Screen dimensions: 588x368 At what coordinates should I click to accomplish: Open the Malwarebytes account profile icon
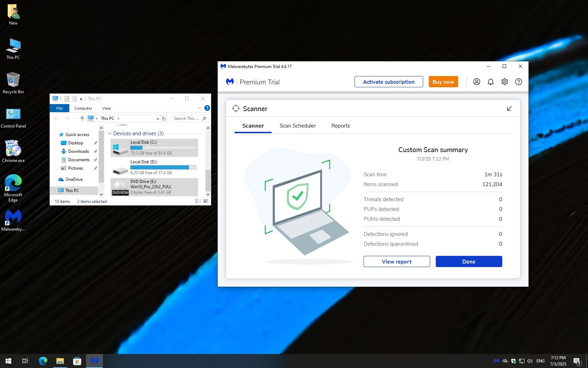click(x=476, y=82)
